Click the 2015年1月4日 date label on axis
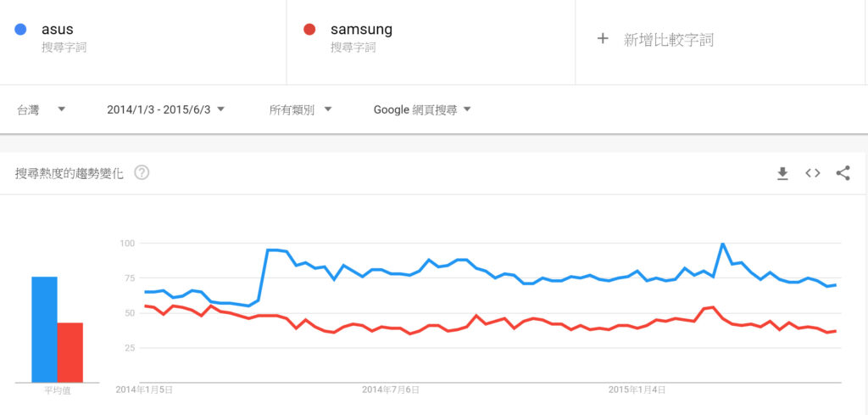Screen dimensions: 868x415 pos(637,390)
